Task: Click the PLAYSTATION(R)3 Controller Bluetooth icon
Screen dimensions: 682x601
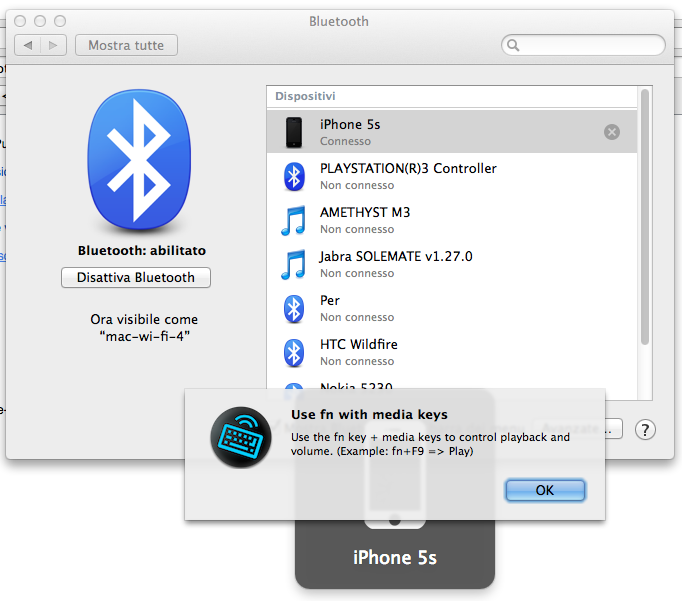Action: pyautogui.click(x=294, y=176)
